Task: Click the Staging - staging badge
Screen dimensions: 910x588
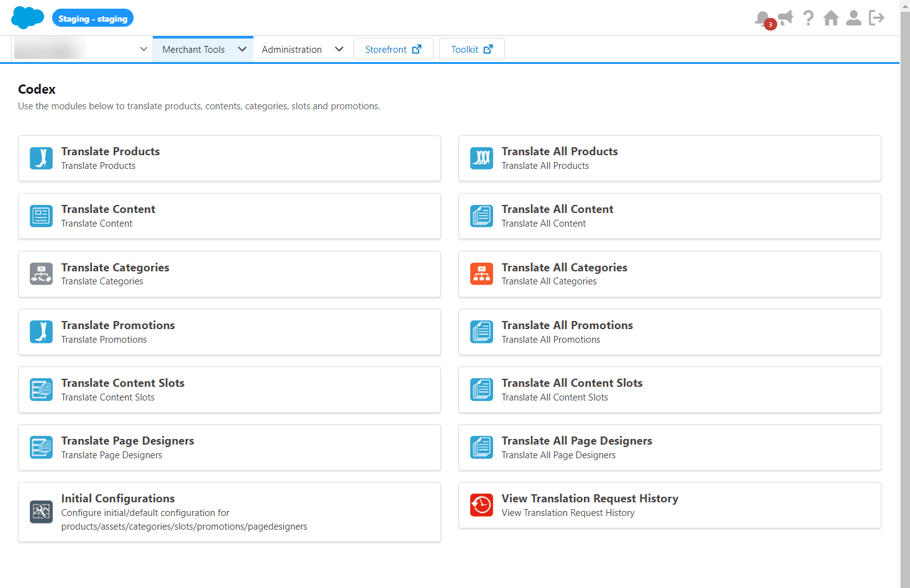Action: click(x=93, y=19)
